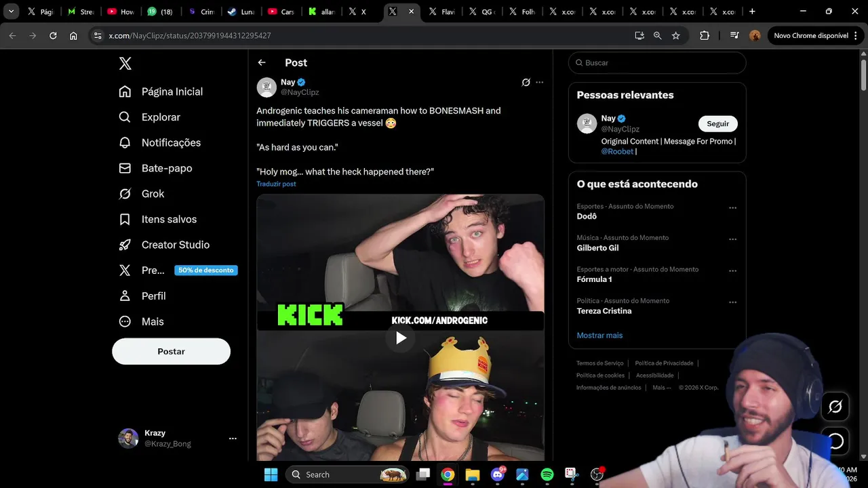Open Itens salvos bookmarks

pyautogui.click(x=158, y=219)
